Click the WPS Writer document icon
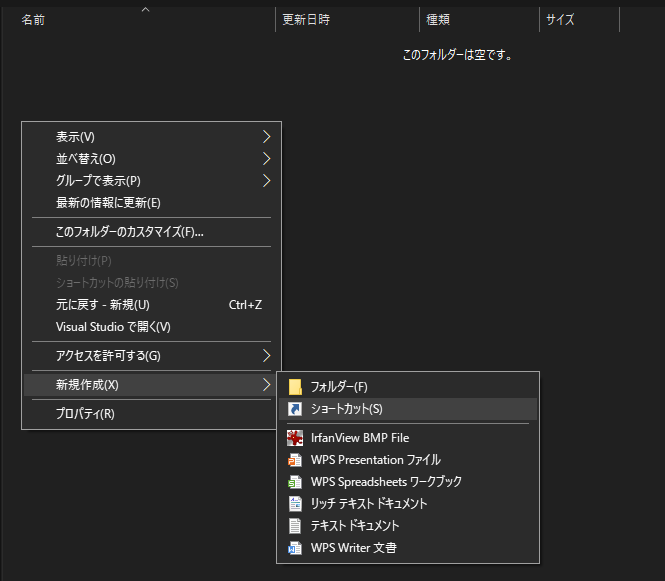Image resolution: width=665 pixels, height=581 pixels. click(295, 548)
